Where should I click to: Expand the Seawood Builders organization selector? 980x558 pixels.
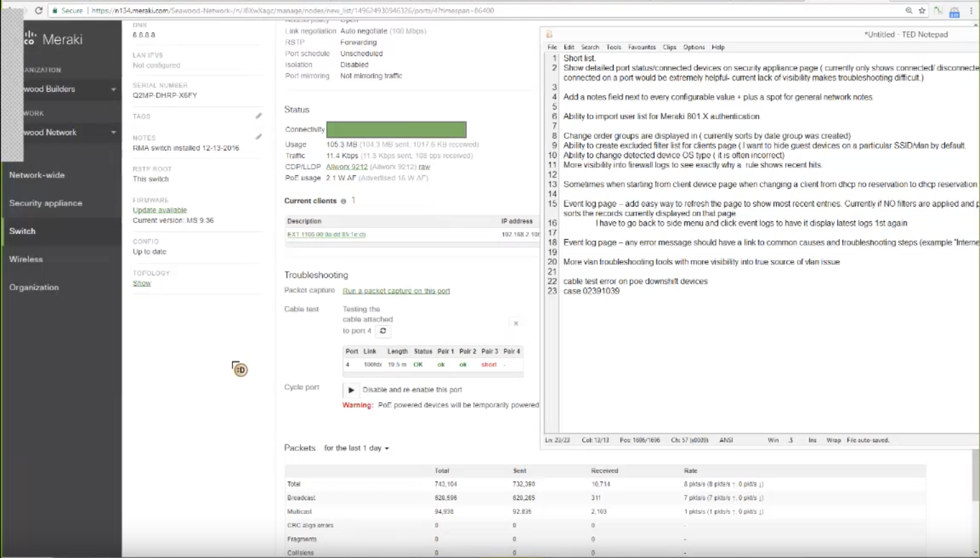coord(113,89)
